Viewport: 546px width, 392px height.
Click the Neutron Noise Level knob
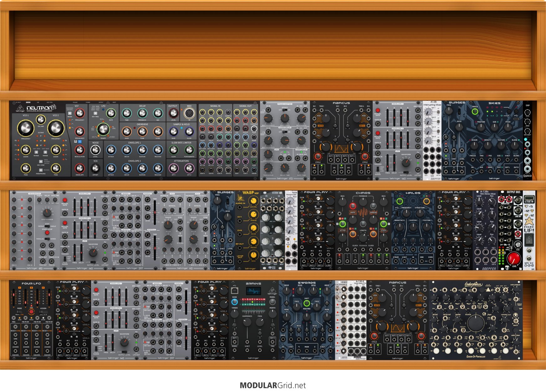click(x=95, y=150)
